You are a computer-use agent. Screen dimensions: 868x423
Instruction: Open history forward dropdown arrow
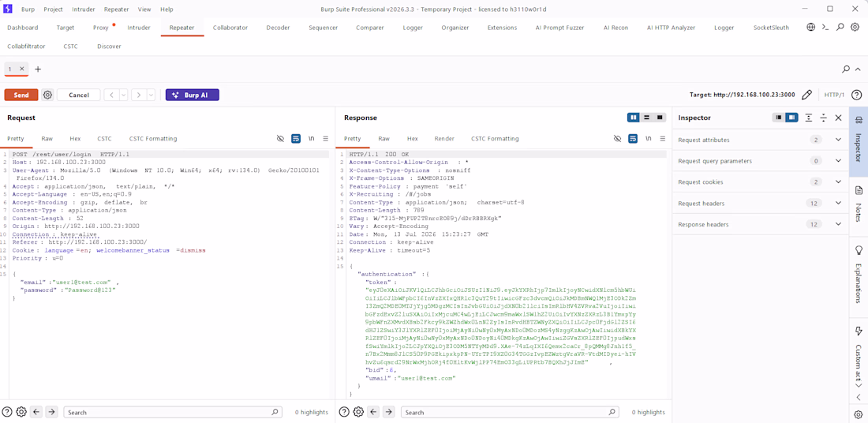151,95
